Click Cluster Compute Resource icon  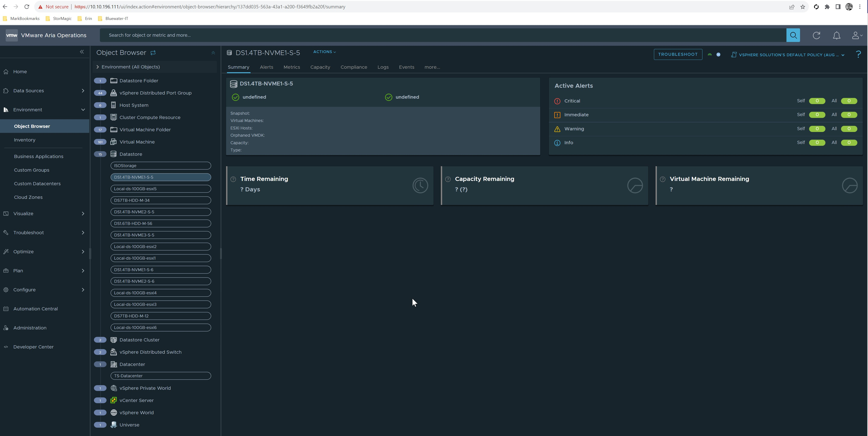click(x=113, y=117)
